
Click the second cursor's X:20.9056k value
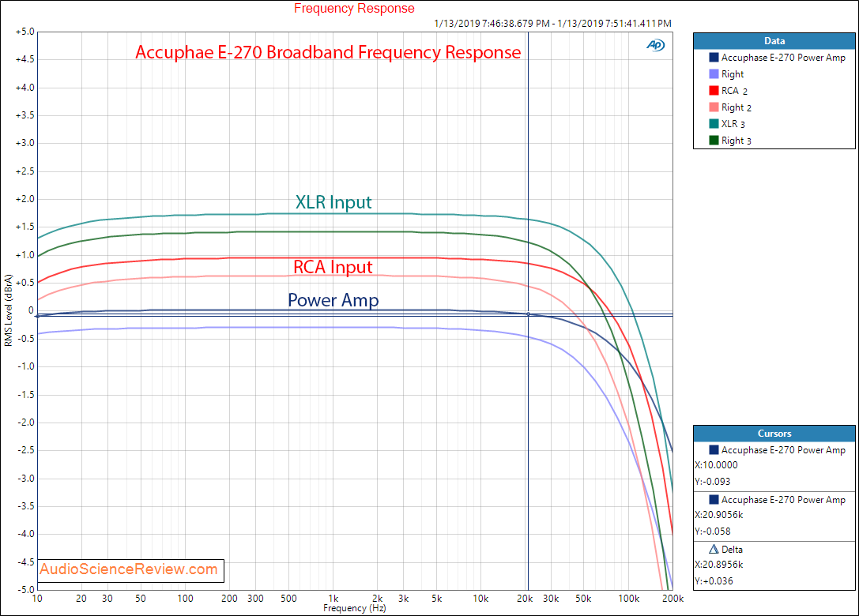point(719,515)
